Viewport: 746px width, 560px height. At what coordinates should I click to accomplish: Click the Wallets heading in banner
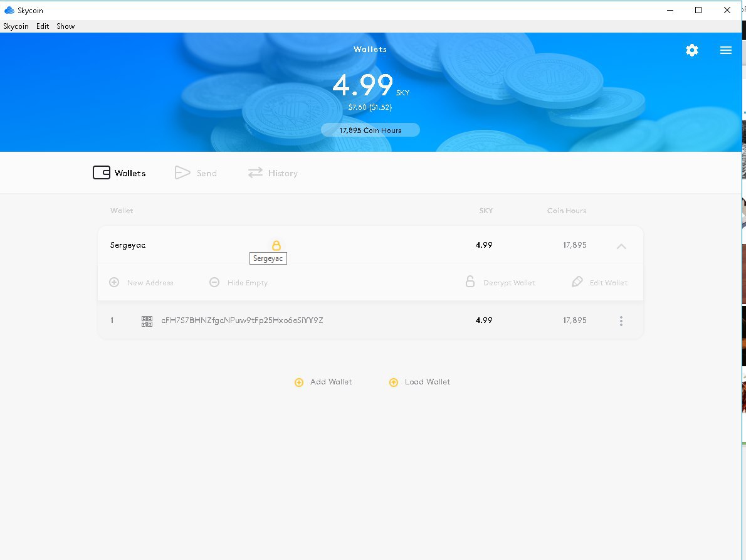[370, 49]
